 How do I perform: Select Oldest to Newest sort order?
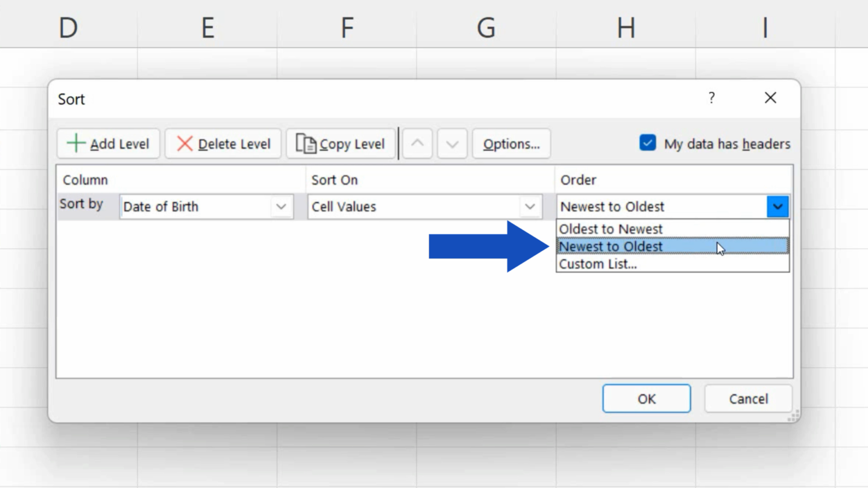point(610,229)
